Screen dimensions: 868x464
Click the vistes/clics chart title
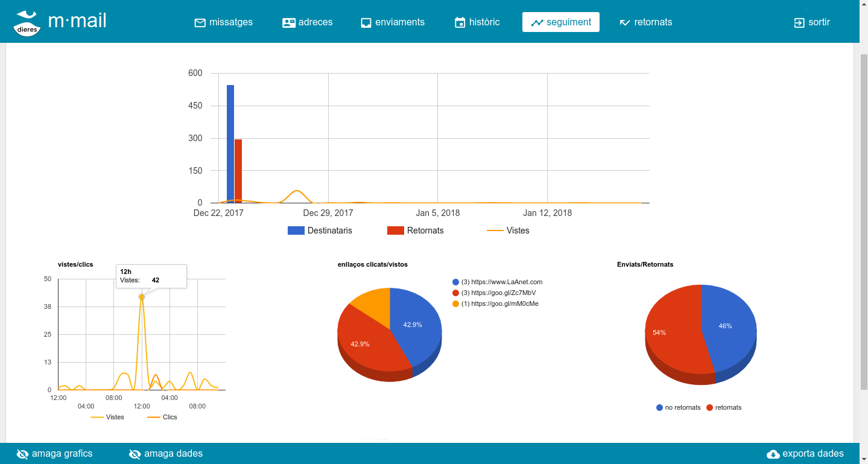pyautogui.click(x=75, y=264)
